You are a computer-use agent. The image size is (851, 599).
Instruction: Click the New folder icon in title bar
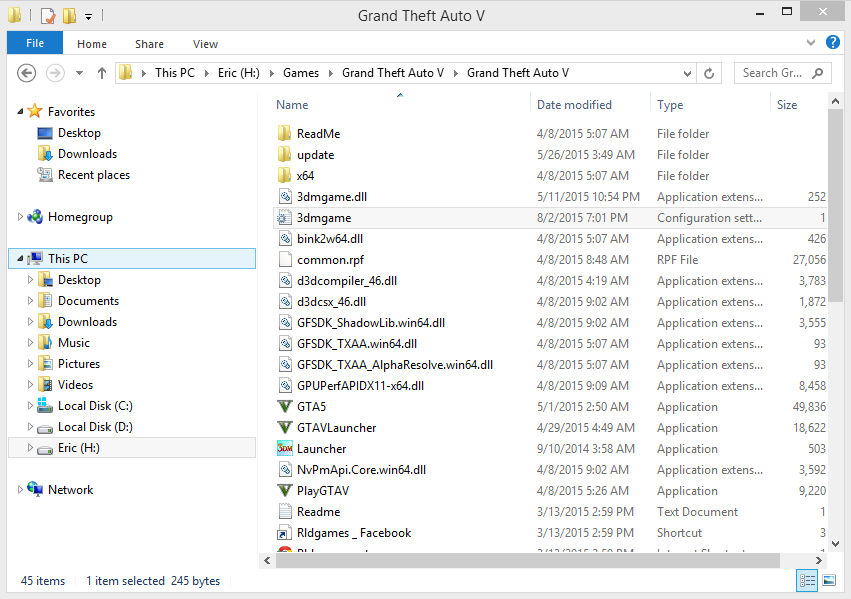coord(69,16)
